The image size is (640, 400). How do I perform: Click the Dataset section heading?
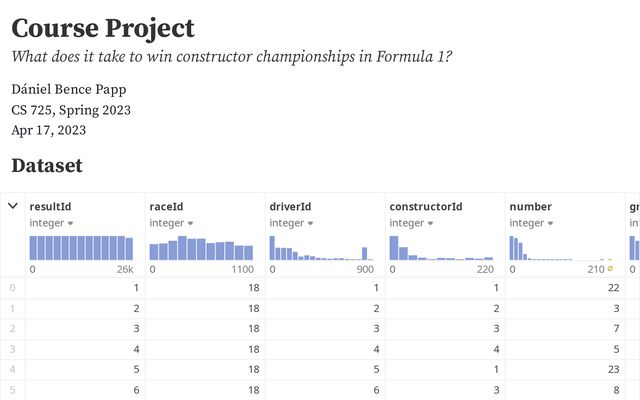(x=47, y=166)
